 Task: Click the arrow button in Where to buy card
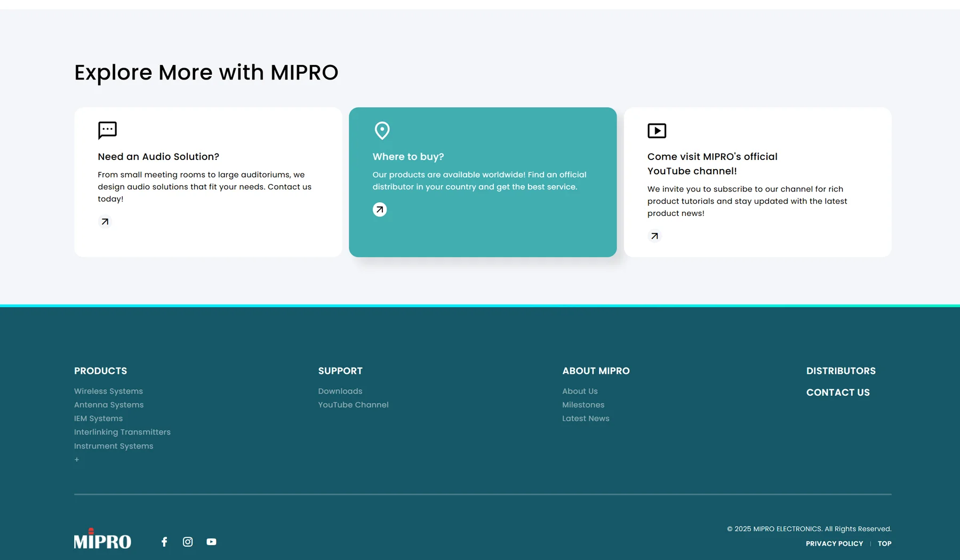click(380, 210)
